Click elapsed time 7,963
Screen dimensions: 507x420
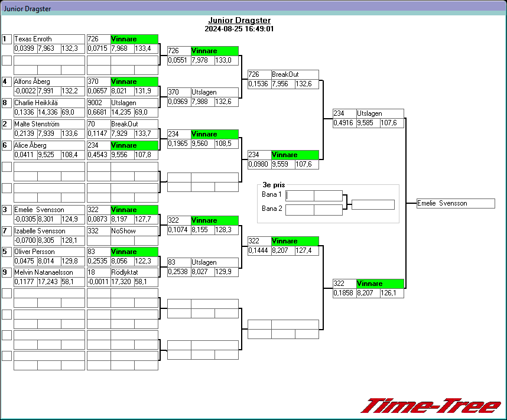click(49, 49)
